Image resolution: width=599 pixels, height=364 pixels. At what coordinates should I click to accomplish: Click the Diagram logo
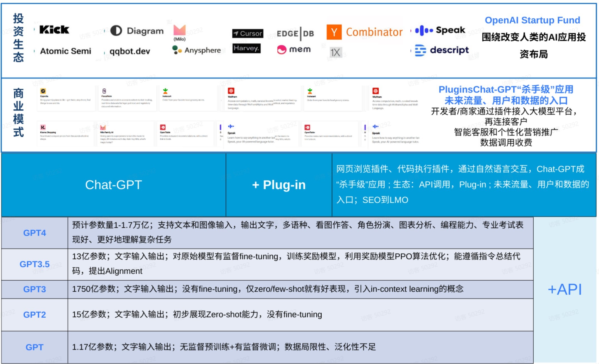pos(137,31)
